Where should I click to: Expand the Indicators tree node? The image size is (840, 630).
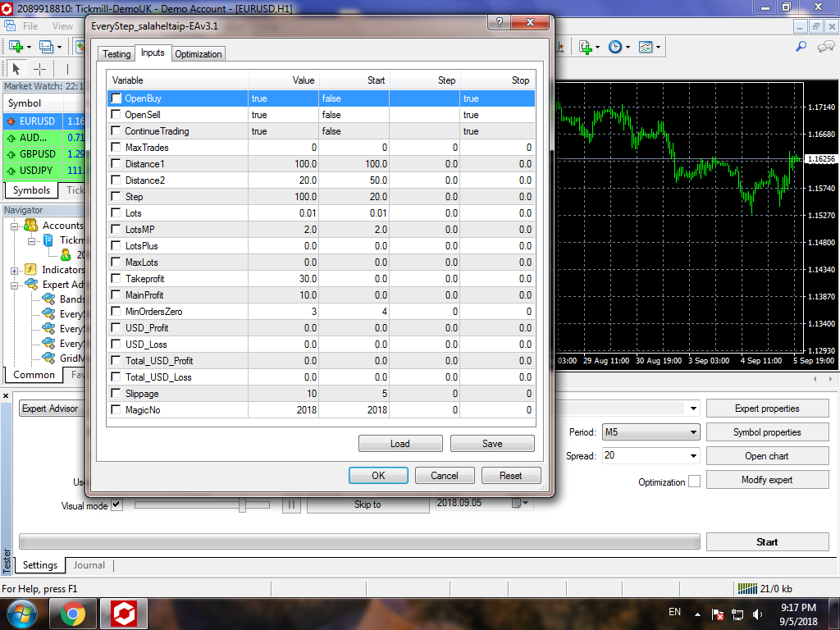point(15,271)
